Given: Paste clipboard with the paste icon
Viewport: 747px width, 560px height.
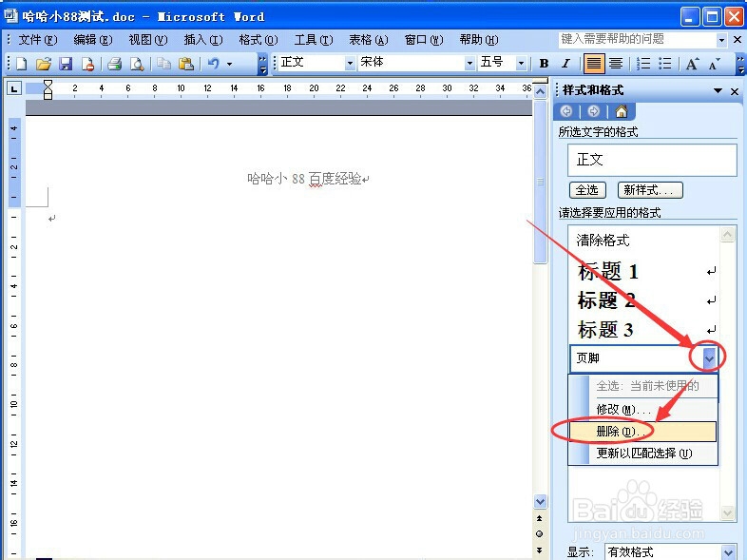Looking at the screenshot, I should point(185,64).
